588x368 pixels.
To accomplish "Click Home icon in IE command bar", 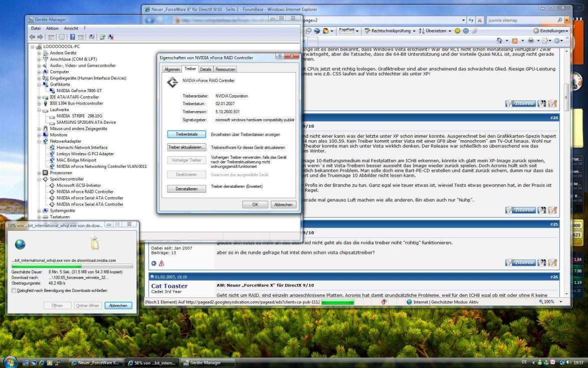I will [x=499, y=41].
